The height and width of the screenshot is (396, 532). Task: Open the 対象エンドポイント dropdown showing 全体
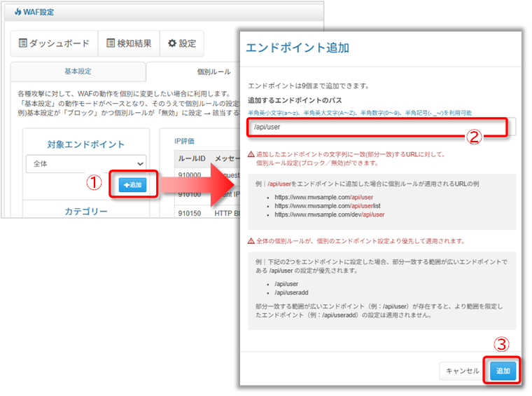tap(86, 164)
